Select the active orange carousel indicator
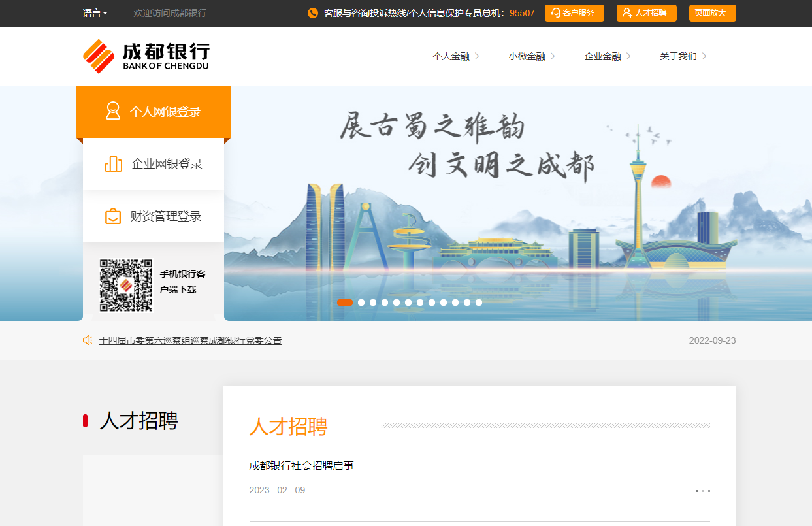812x526 pixels. (345, 303)
